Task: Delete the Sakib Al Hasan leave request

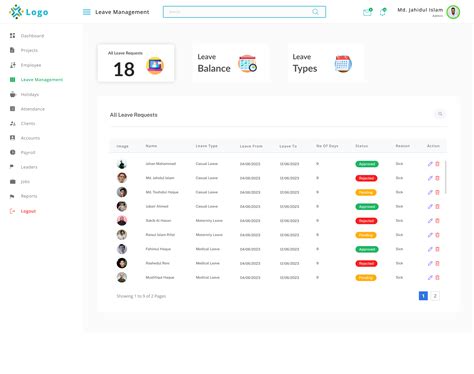Action: pos(438,221)
